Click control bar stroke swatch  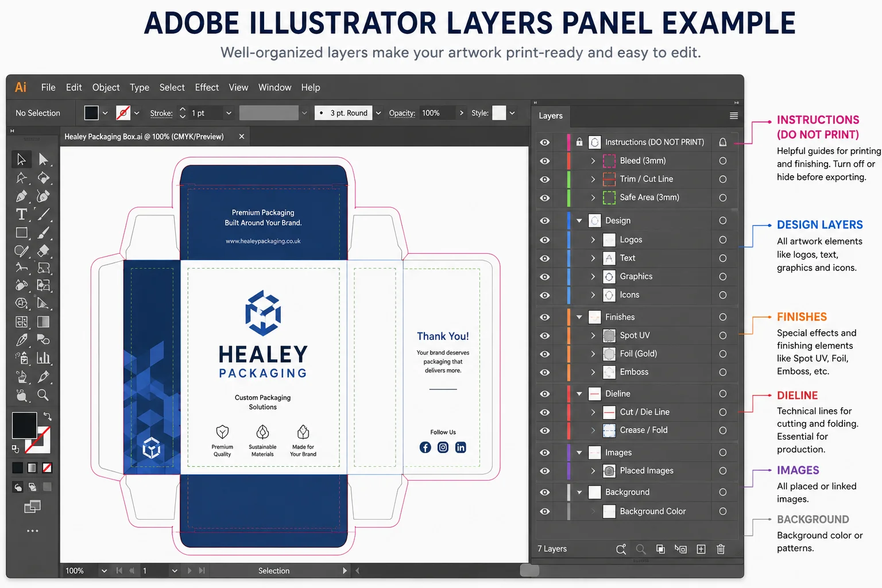coord(123,113)
